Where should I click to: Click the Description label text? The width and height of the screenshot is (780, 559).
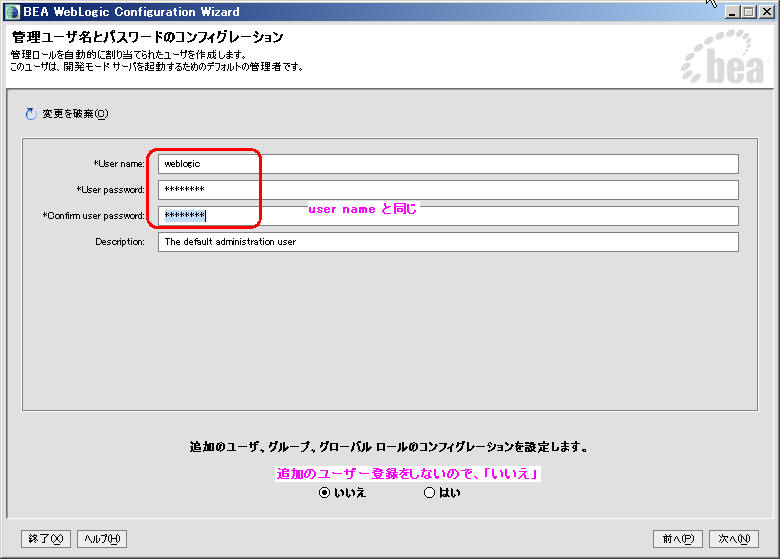point(120,242)
